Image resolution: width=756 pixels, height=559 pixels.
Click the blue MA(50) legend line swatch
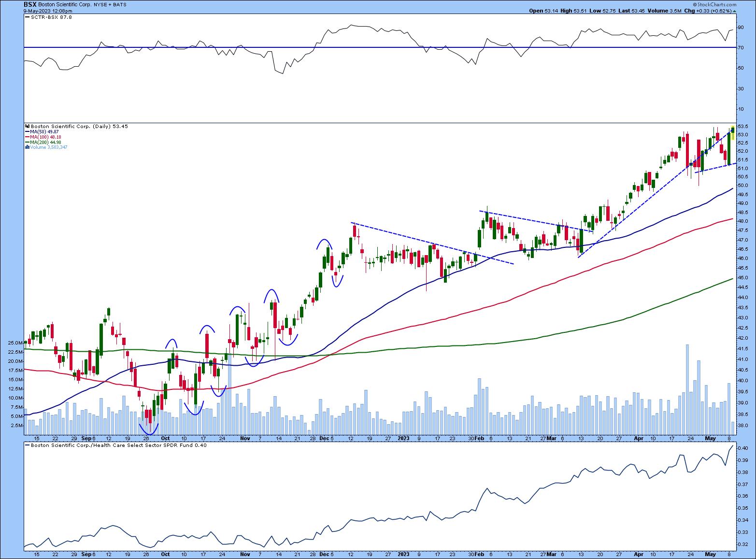click(x=27, y=131)
